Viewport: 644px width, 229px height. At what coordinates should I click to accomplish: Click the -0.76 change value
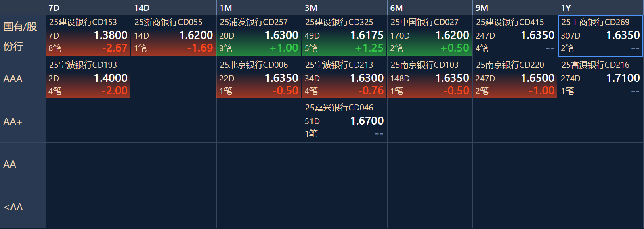coord(371,91)
